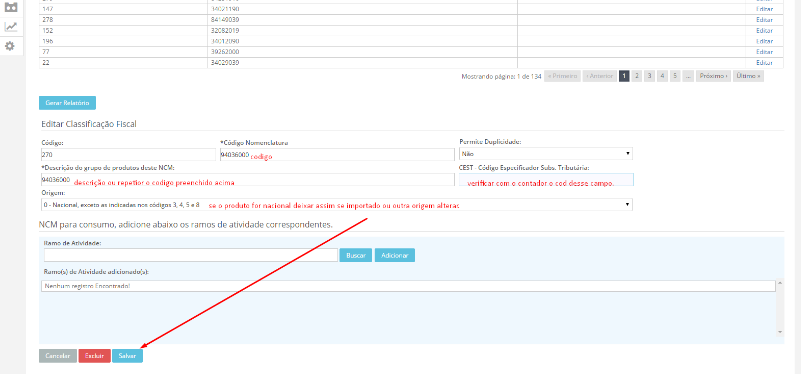Select table cell 84140030
Screen dimensions: 801x374
click(362, 19)
